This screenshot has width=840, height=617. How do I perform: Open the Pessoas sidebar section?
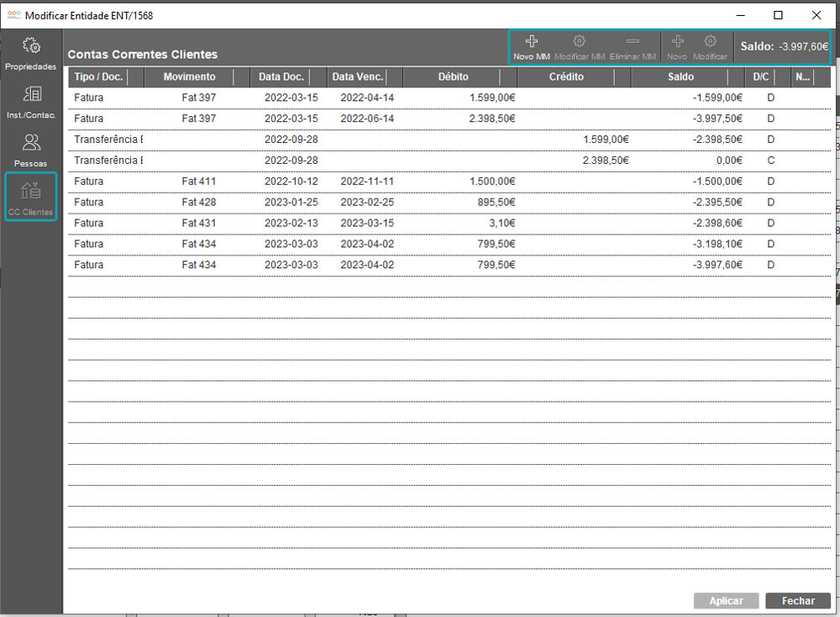31,150
